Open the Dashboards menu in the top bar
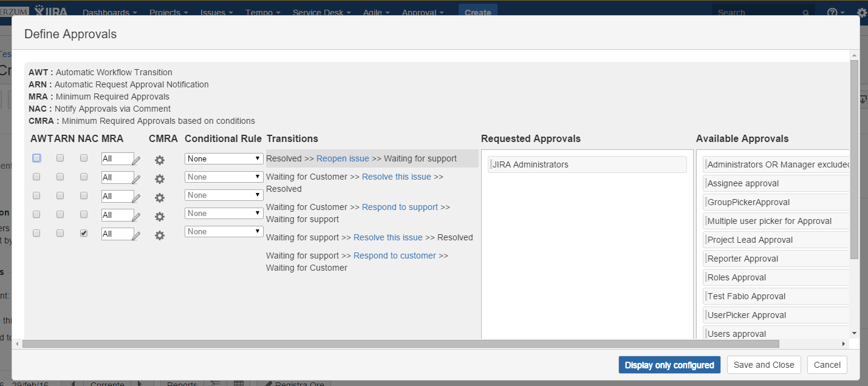This screenshot has height=386, width=868. 109,13
